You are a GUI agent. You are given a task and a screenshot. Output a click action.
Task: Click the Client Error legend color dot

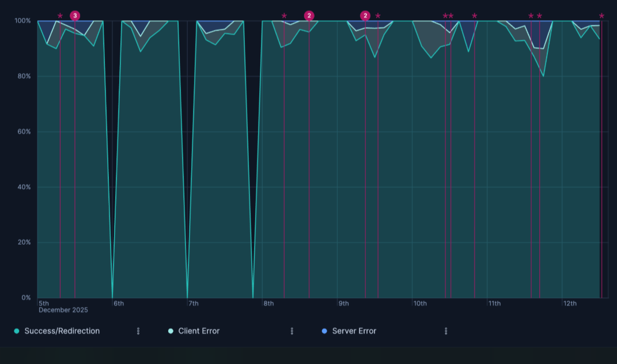pyautogui.click(x=171, y=331)
